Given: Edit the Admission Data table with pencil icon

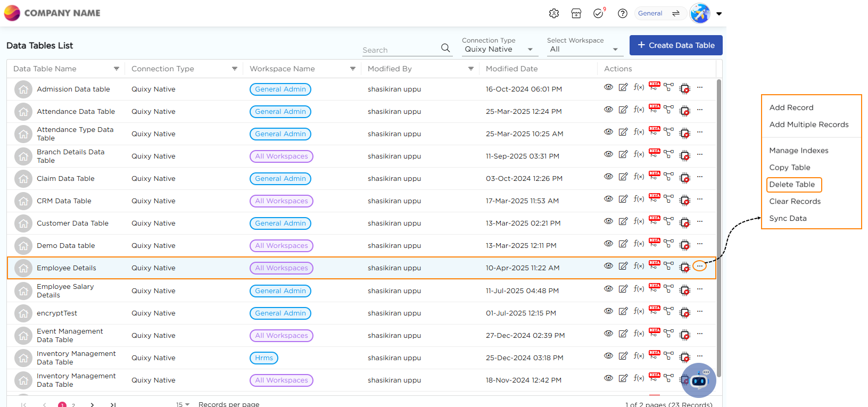Looking at the screenshot, I should pyautogui.click(x=623, y=87).
